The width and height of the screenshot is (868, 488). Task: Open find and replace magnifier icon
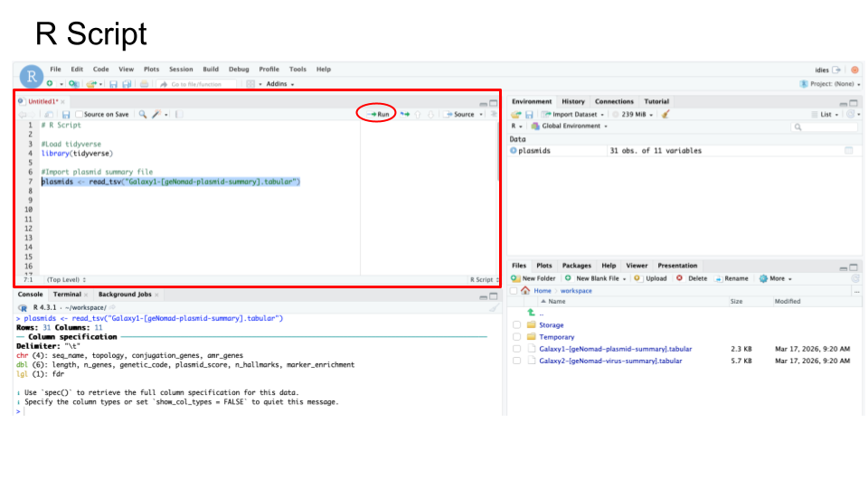[143, 115]
